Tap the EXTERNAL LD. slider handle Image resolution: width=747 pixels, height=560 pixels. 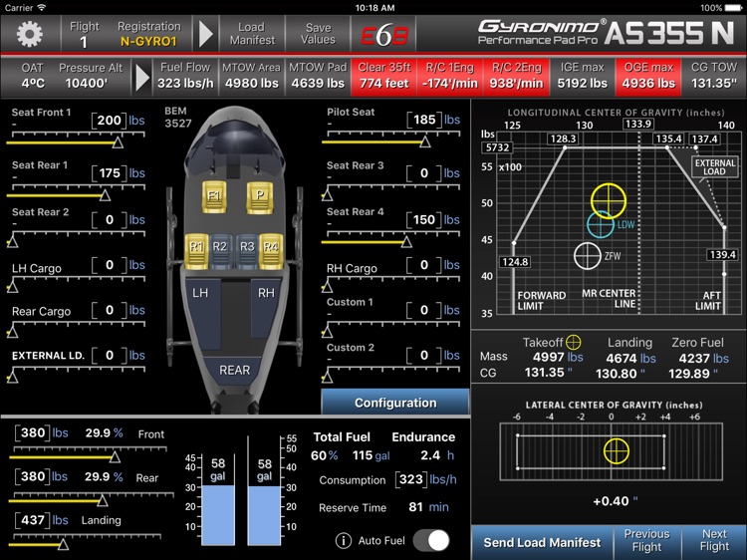click(12, 378)
